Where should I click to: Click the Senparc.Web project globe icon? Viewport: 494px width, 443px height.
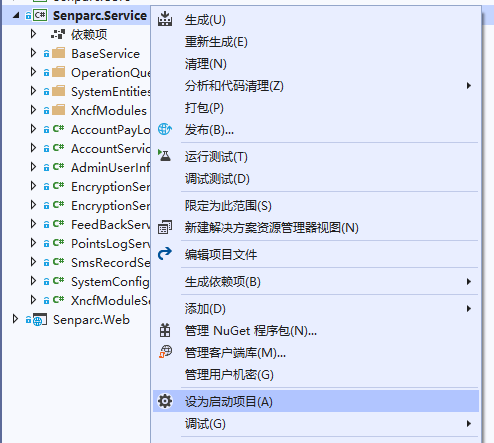pos(40,320)
